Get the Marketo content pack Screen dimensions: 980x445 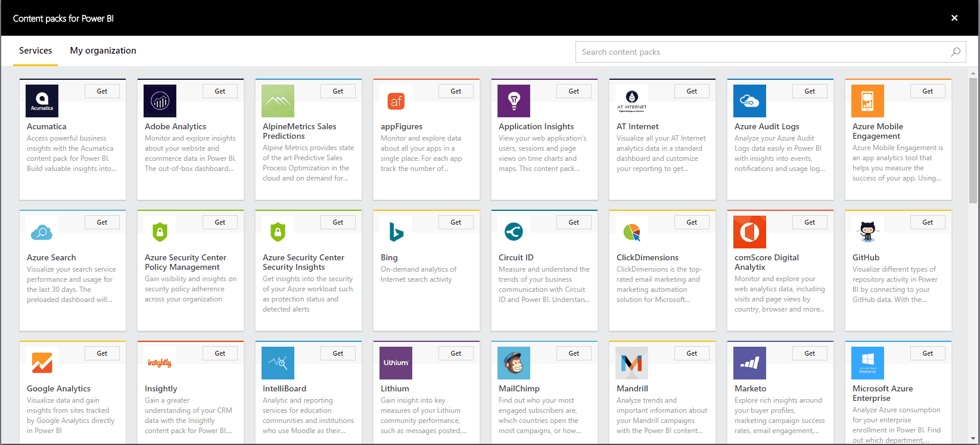point(810,353)
